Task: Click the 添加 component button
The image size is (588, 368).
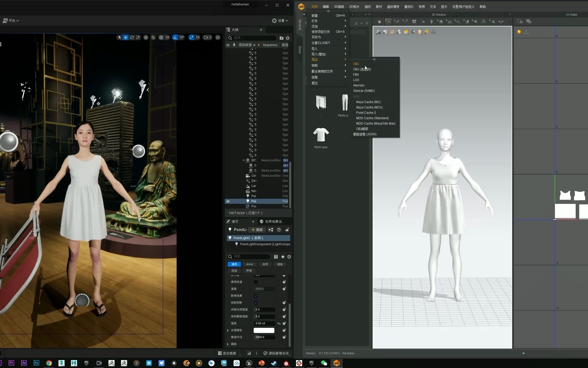Action: 257,230
